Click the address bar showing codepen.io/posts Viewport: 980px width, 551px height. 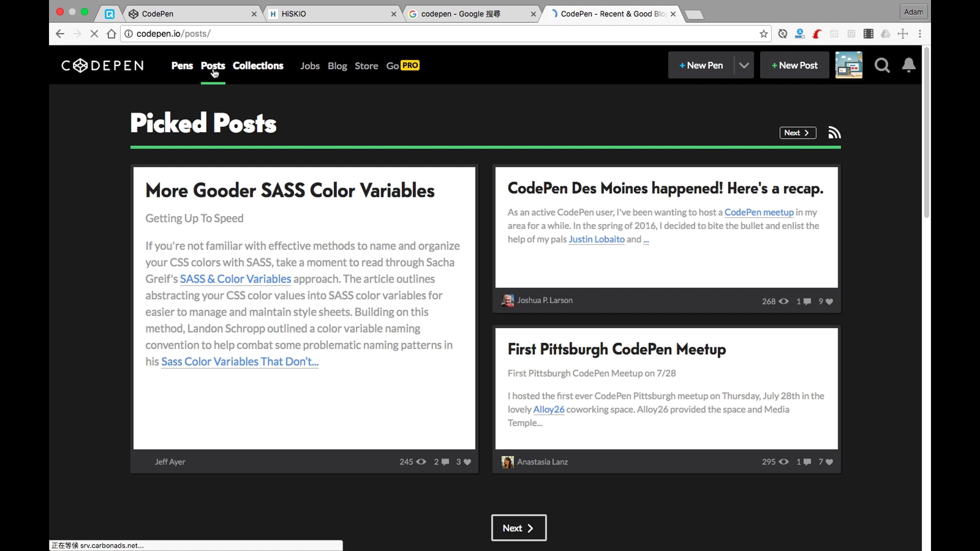pos(174,34)
